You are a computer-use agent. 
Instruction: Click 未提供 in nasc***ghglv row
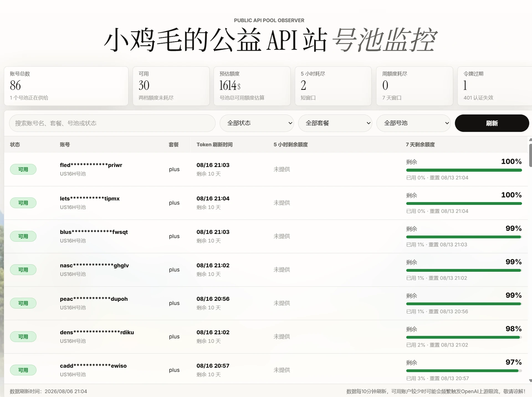pos(282,270)
